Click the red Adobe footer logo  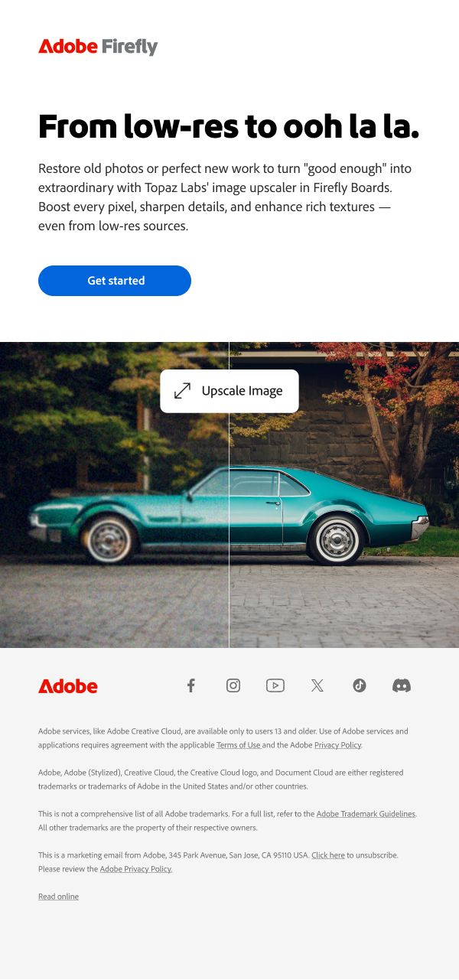pyautogui.click(x=68, y=686)
